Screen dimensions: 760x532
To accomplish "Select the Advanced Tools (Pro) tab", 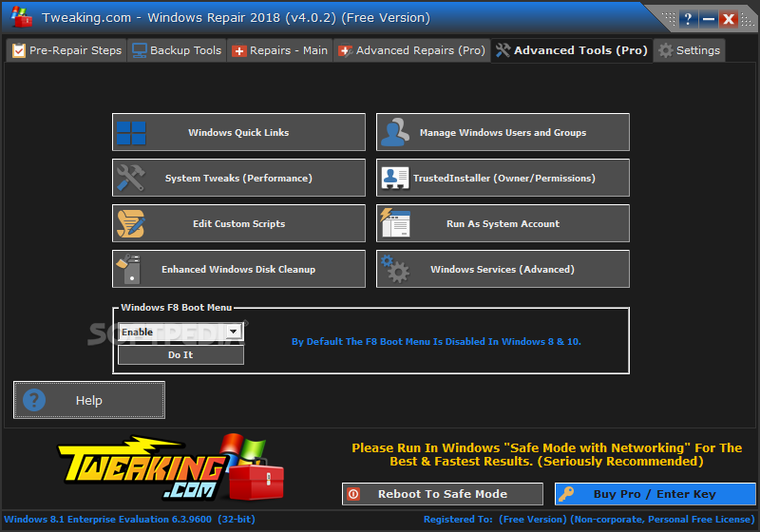I will click(x=572, y=50).
